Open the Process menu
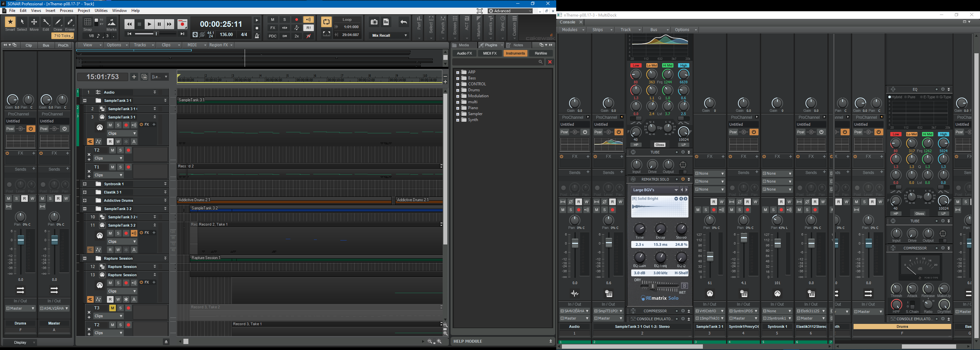This screenshot has width=980, height=350. 66,11
